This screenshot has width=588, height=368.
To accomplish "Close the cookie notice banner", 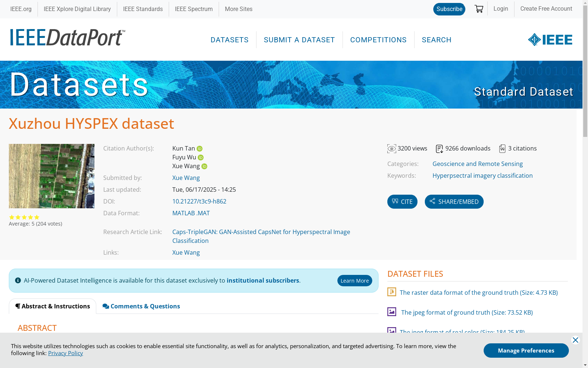I will tap(576, 340).
